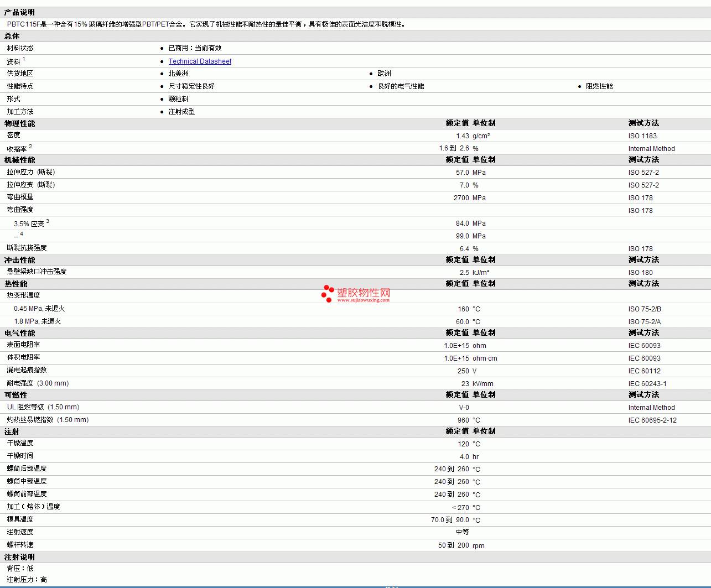Click the 耐电强度 (3.00 mm) label
711x588 pixels.
point(38,383)
